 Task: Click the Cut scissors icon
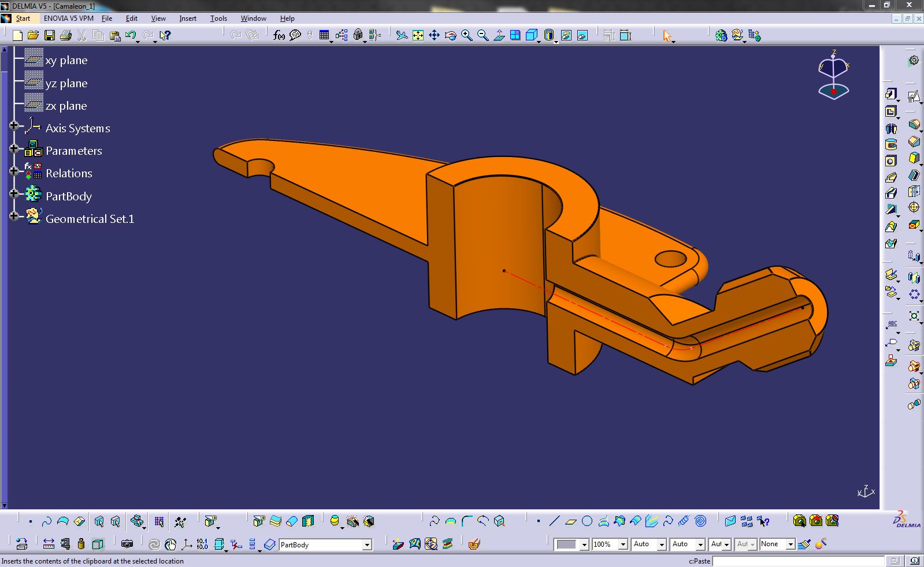(82, 36)
